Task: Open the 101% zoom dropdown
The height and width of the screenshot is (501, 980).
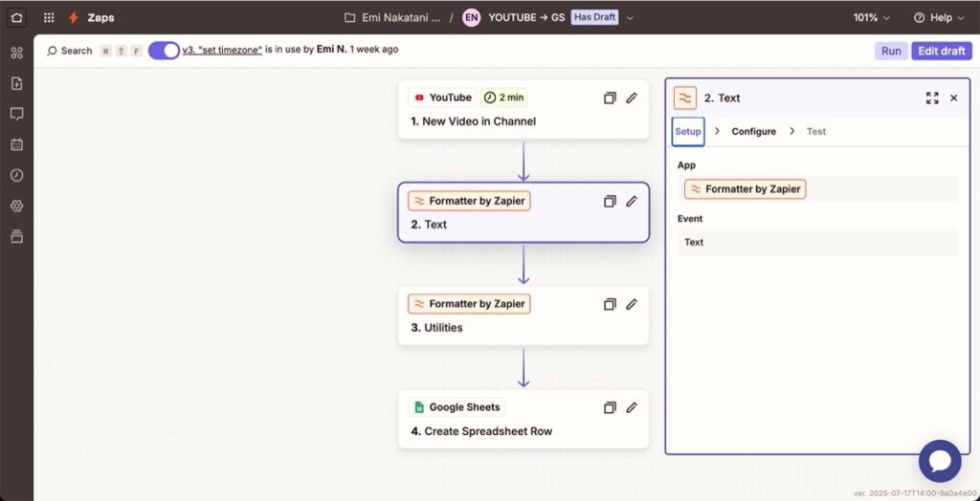Action: click(x=872, y=17)
